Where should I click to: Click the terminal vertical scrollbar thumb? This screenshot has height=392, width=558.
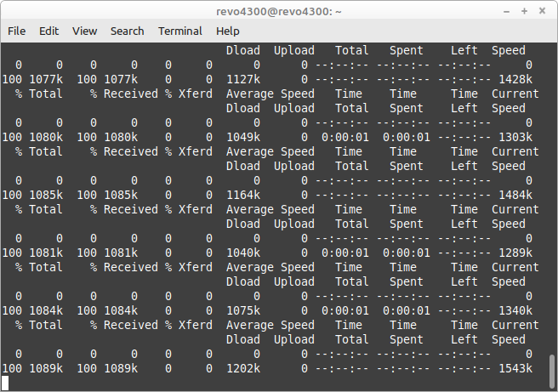pyautogui.click(x=552, y=371)
